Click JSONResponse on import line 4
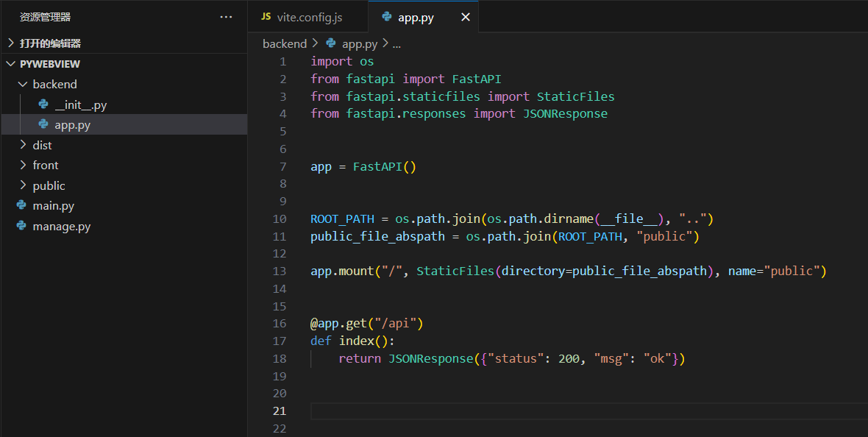This screenshot has height=437, width=868. (x=565, y=113)
